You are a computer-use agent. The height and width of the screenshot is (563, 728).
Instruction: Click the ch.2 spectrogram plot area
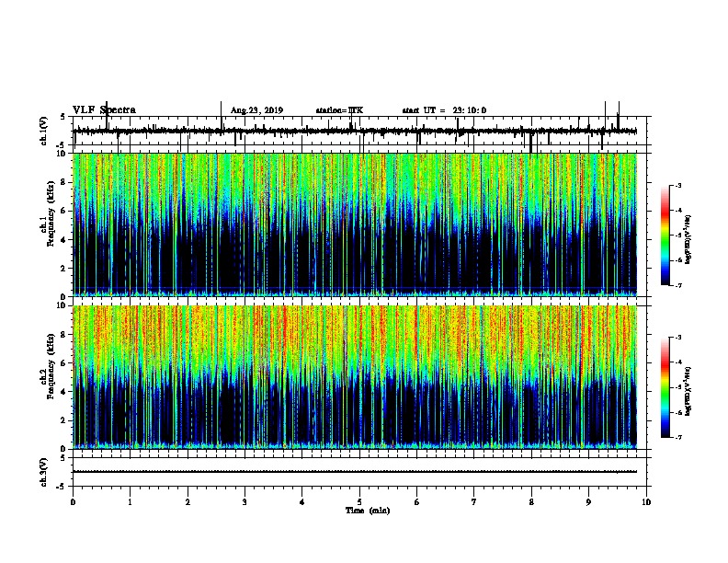(x=355, y=377)
